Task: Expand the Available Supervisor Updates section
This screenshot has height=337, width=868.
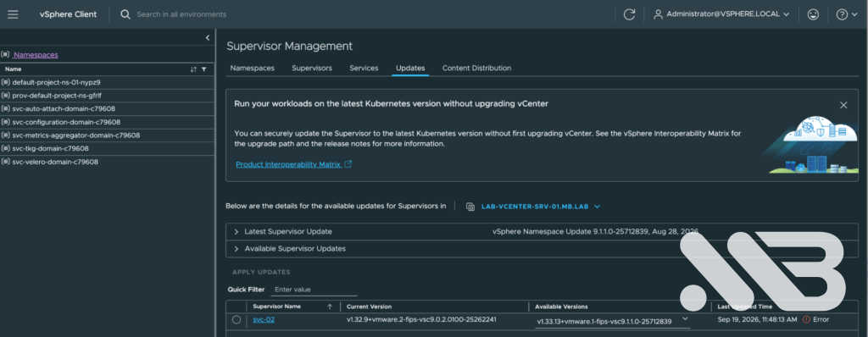Action: [x=236, y=248]
